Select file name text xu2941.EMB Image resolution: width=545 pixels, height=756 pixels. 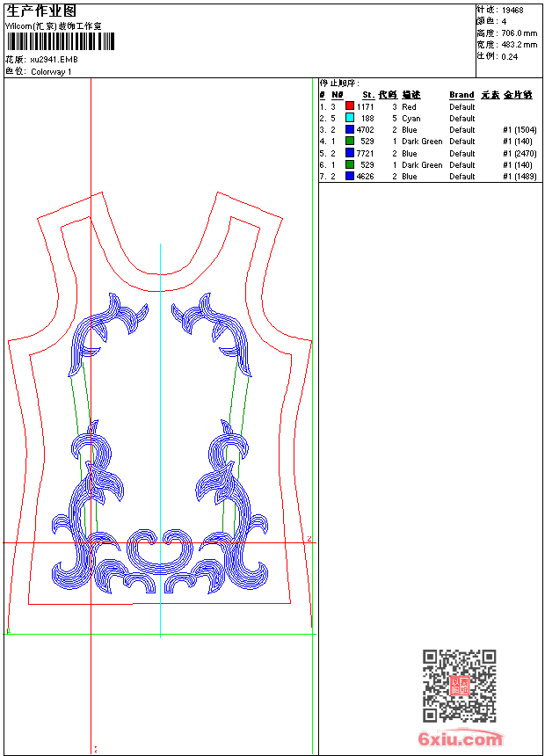54,60
